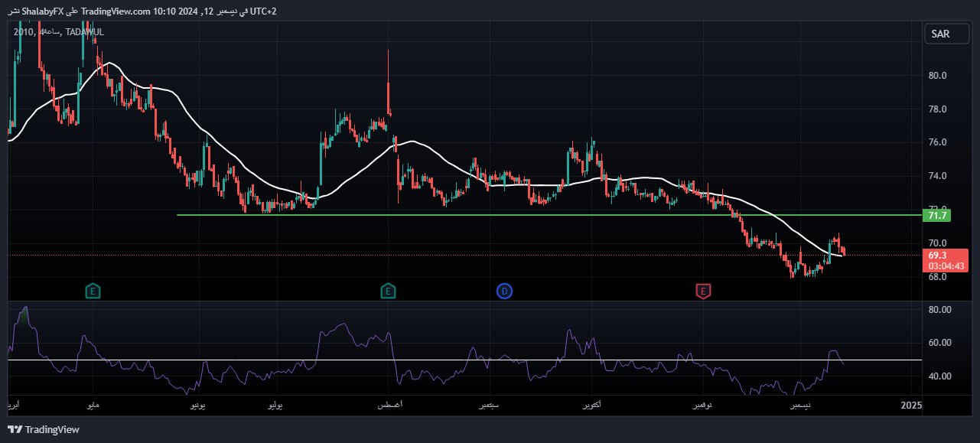The width and height of the screenshot is (980, 443).
Task: Select the red E earnings marker
Action: click(x=702, y=291)
